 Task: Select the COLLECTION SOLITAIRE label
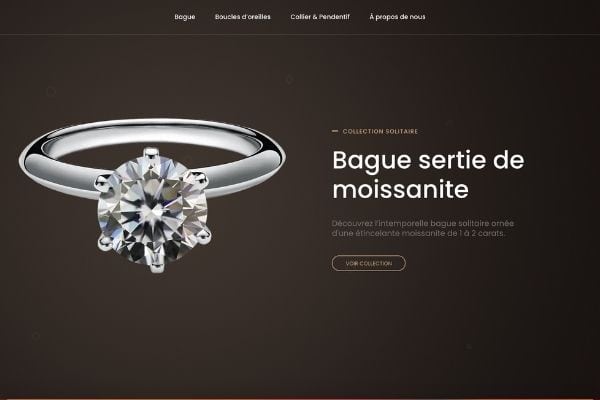pos(380,131)
